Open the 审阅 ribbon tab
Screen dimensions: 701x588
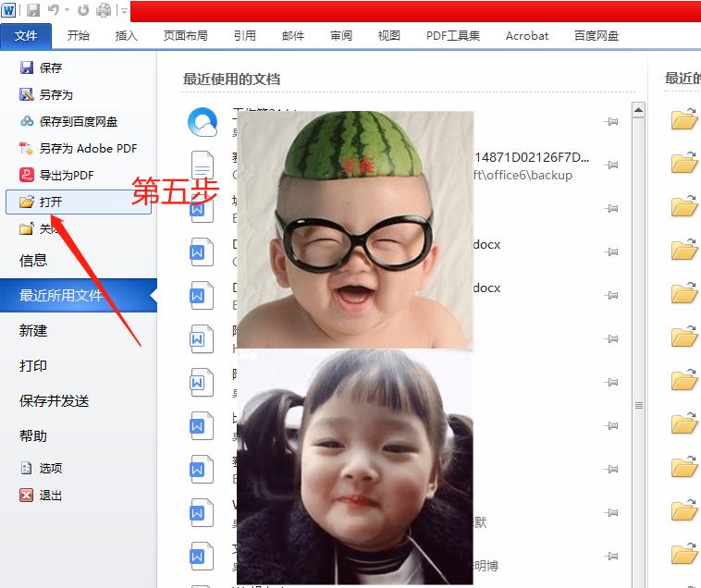tap(341, 36)
